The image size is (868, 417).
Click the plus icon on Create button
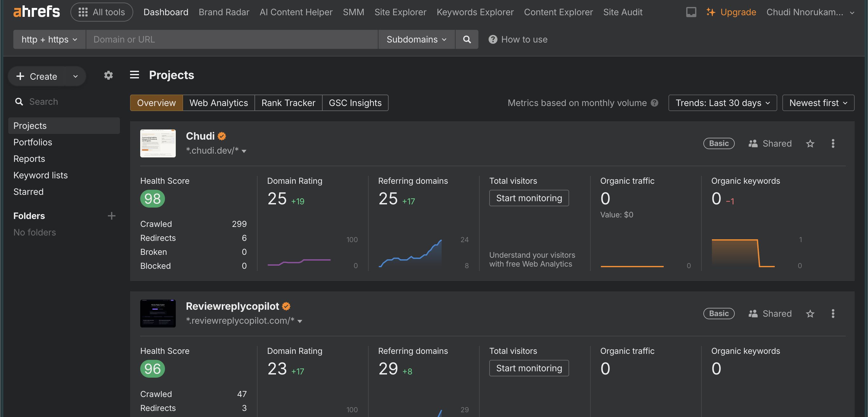(20, 76)
